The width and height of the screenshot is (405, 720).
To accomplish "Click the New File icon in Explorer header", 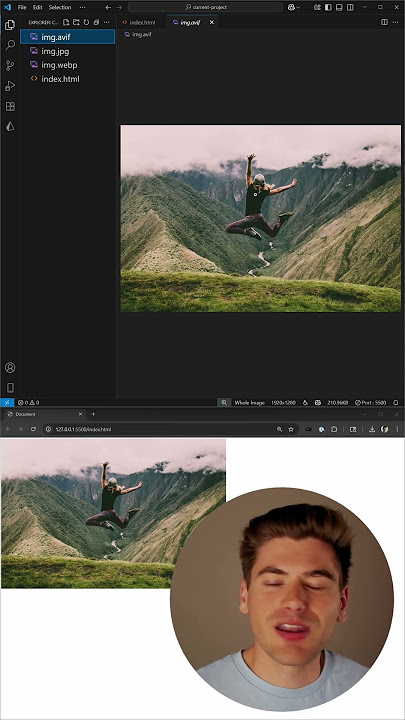I will (x=66, y=22).
